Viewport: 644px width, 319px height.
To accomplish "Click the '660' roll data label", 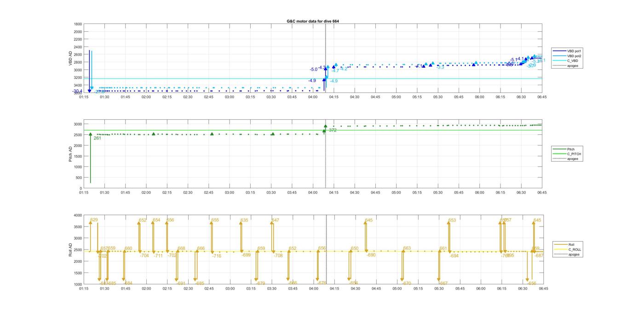I will [x=128, y=249].
